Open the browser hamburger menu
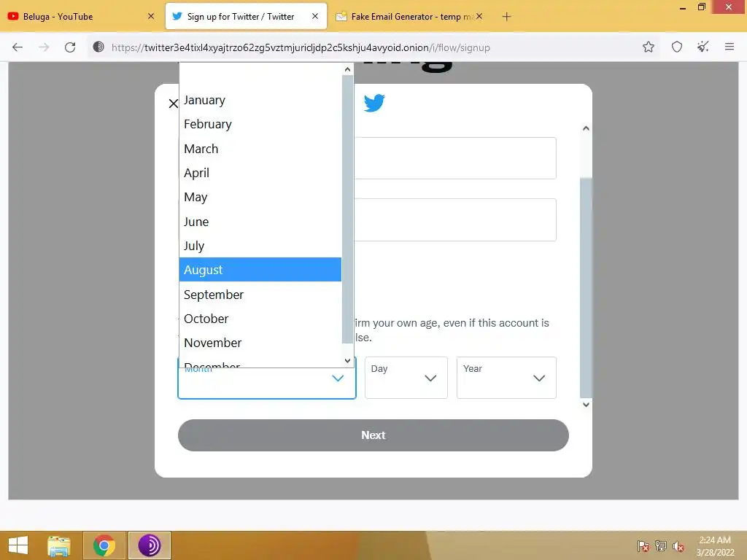This screenshot has height=560, width=747. (729, 47)
